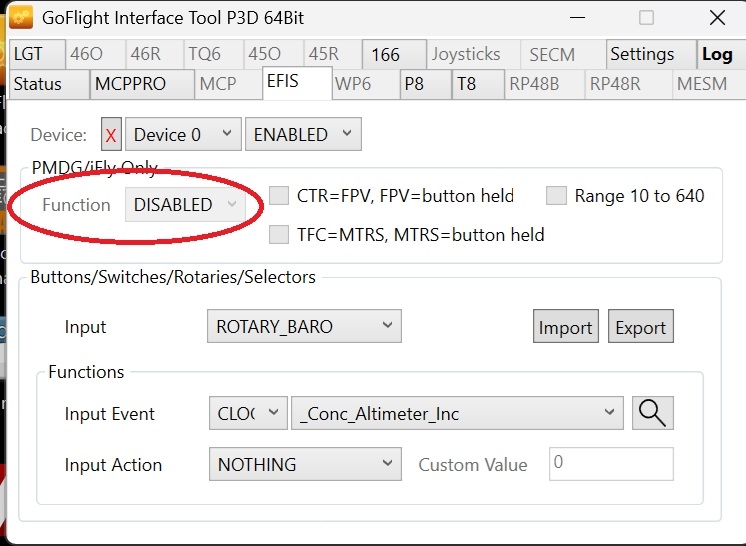Toggle Range 10 to 640 checkbox
The width and height of the screenshot is (746, 546).
pos(556,195)
